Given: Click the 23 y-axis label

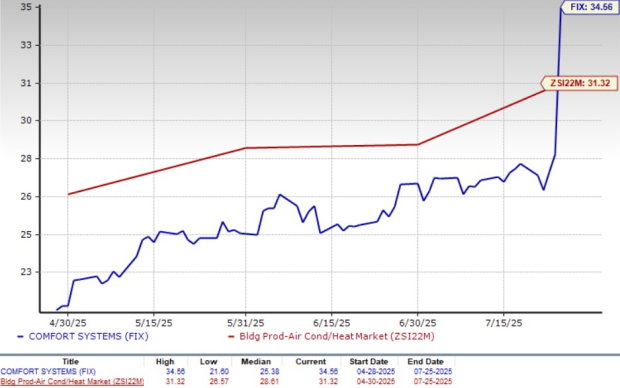Looking at the screenshot, I should tap(26, 272).
